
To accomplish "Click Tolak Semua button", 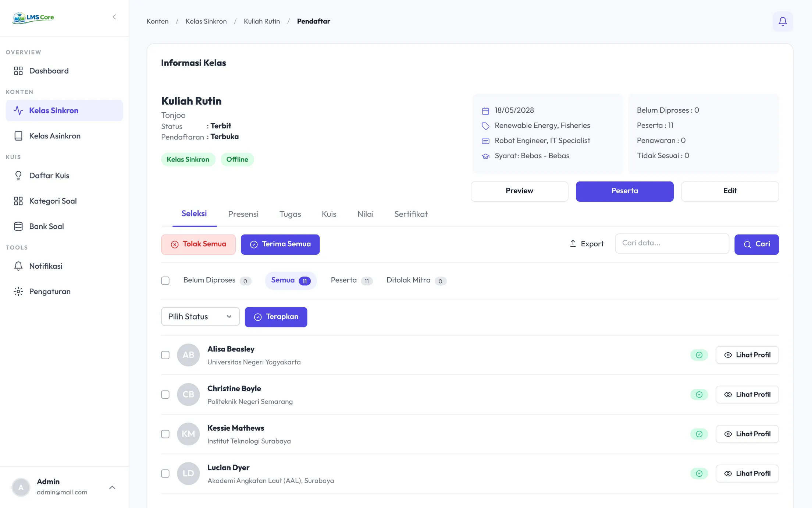I will point(198,244).
